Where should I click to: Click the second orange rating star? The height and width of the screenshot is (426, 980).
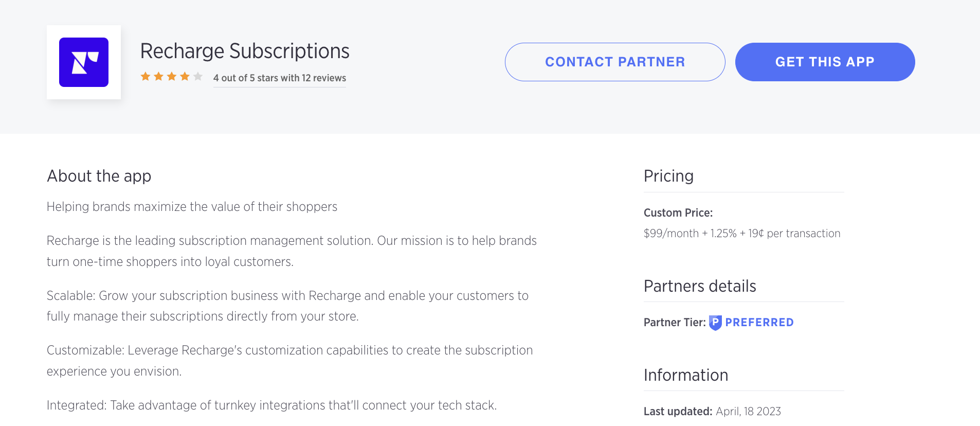tap(158, 77)
